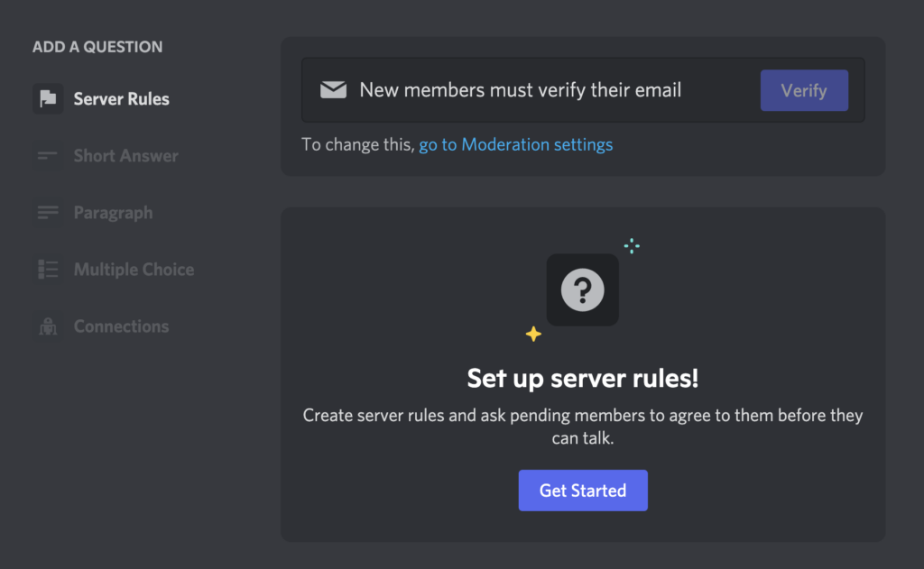This screenshot has width=924, height=569.
Task: Select "Multiple Choice" in the sidebar
Action: coord(133,269)
